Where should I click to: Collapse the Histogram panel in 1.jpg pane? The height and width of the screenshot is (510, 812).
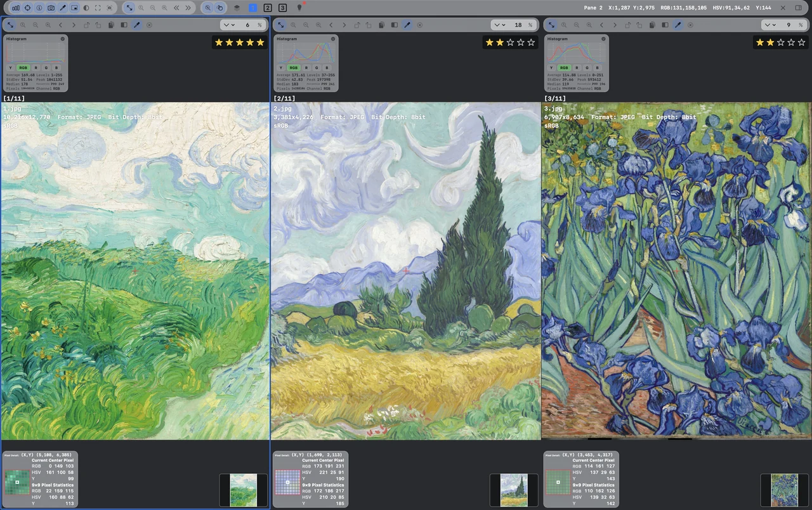click(63, 39)
